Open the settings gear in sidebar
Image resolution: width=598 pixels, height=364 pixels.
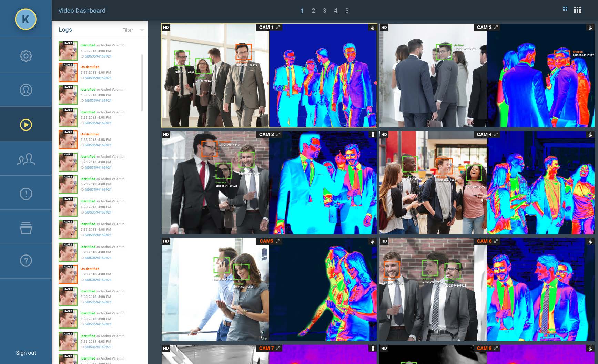(26, 56)
